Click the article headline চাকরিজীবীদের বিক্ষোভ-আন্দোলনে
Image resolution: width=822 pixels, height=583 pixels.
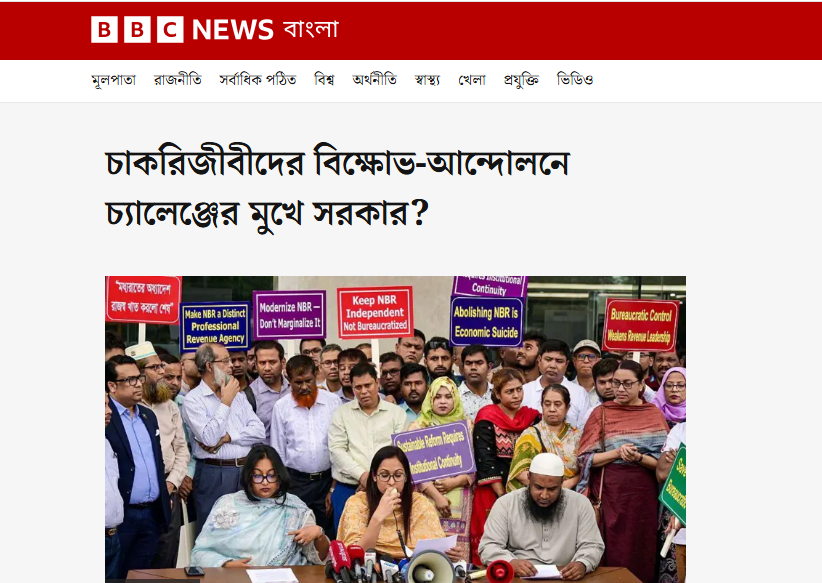[338, 163]
